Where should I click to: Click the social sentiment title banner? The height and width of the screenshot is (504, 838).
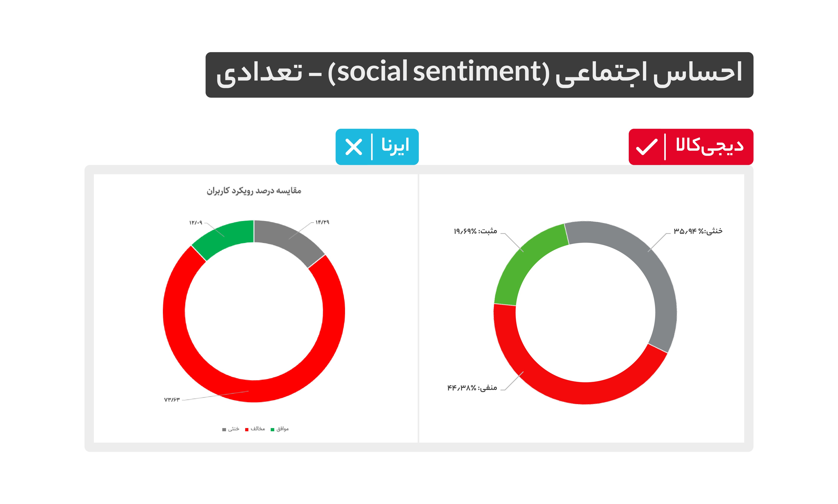pyautogui.click(x=479, y=75)
